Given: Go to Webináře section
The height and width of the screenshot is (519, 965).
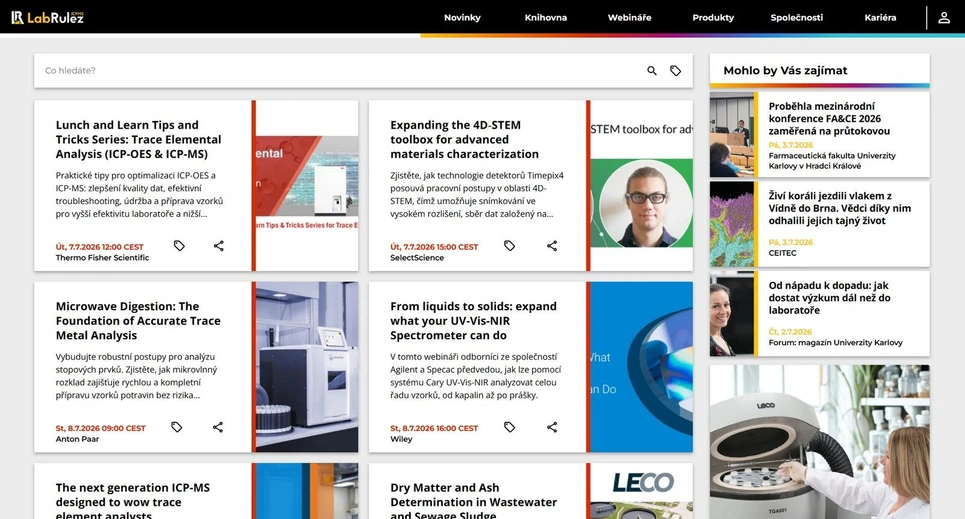Looking at the screenshot, I should pos(630,17).
